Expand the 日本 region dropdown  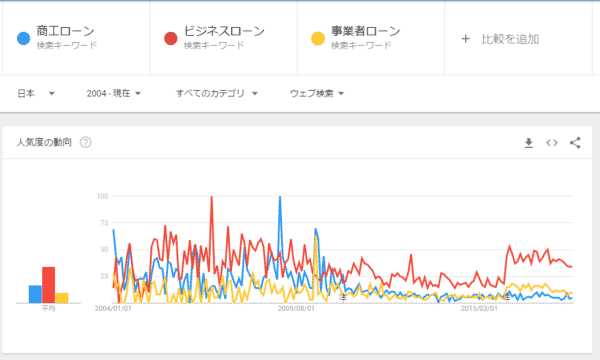tap(36, 93)
